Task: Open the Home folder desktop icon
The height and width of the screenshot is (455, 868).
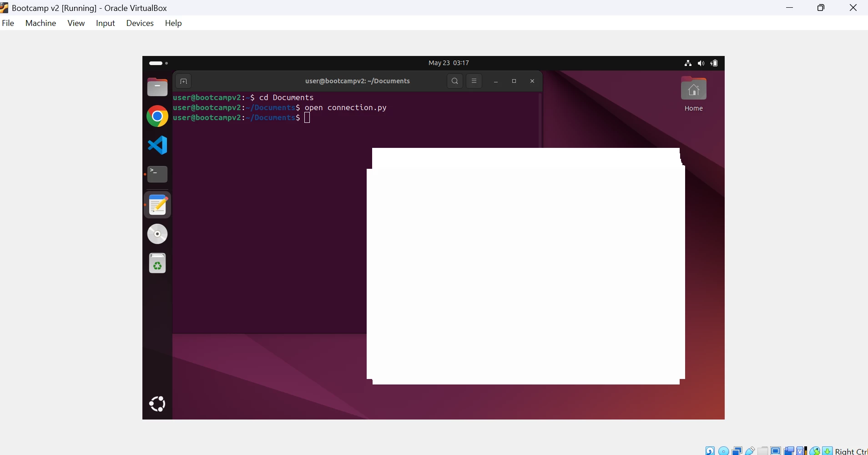Action: [694, 94]
